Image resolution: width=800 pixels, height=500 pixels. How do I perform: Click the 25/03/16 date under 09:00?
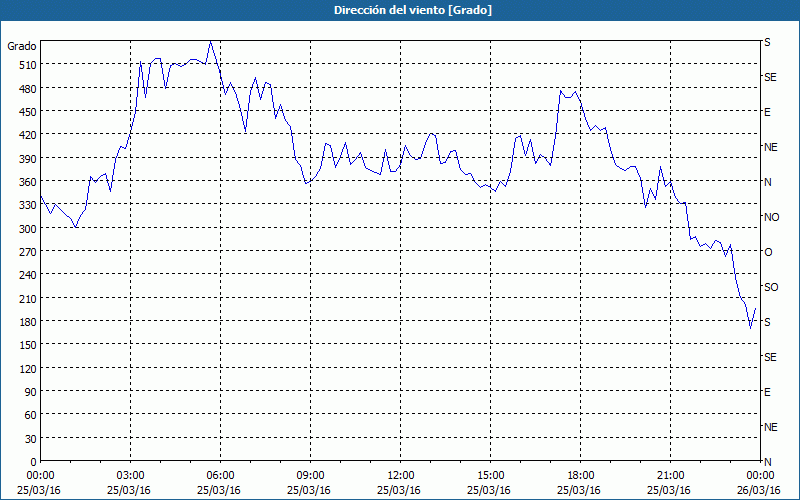(309, 490)
